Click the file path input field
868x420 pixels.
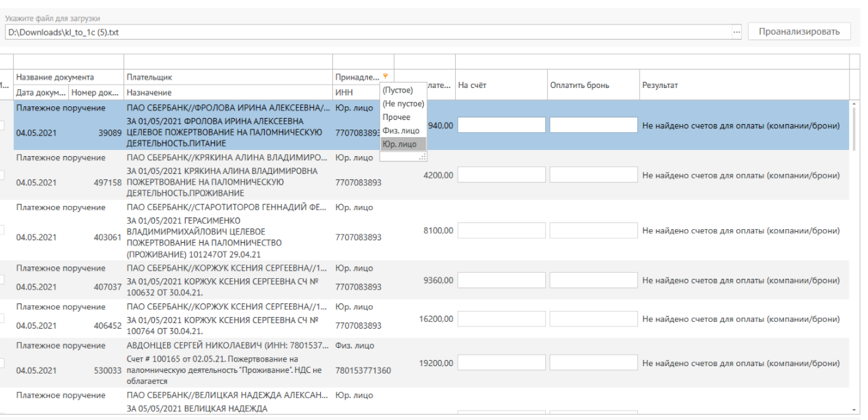pyautogui.click(x=367, y=32)
